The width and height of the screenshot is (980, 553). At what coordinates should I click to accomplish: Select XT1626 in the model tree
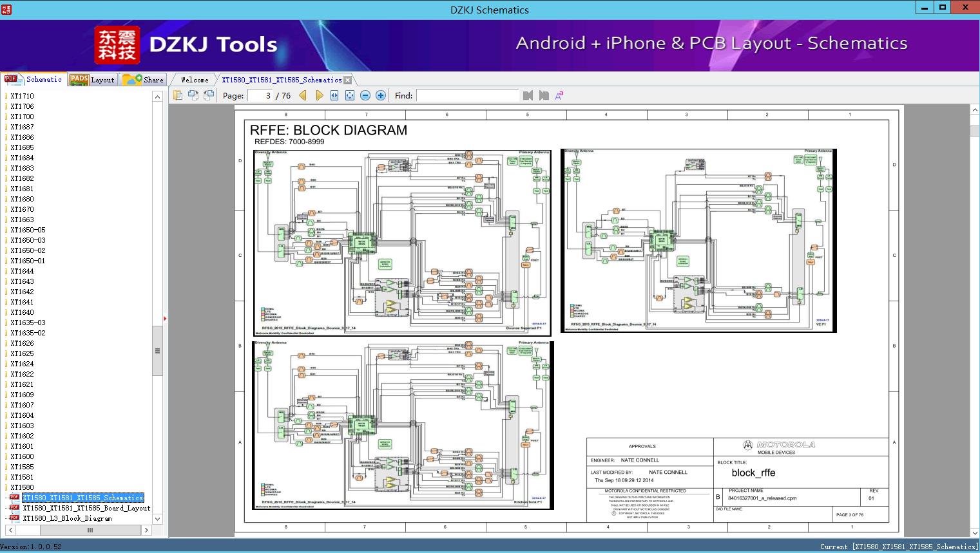click(x=22, y=343)
